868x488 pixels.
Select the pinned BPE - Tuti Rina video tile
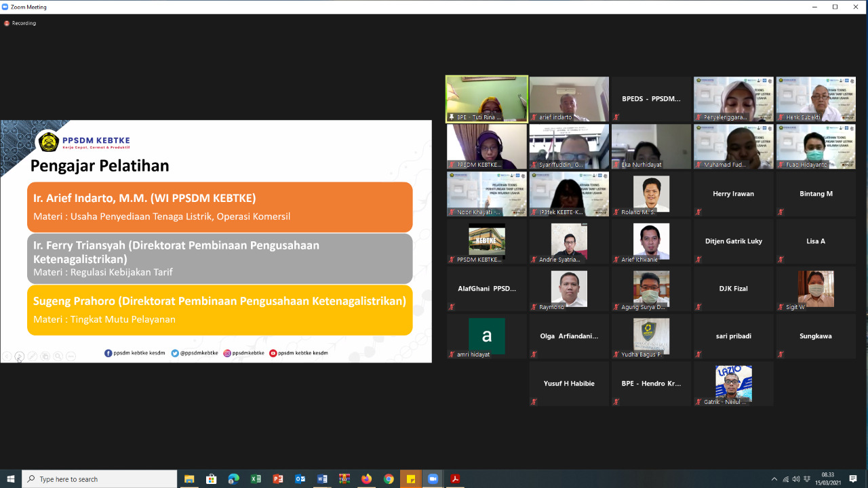(486, 99)
